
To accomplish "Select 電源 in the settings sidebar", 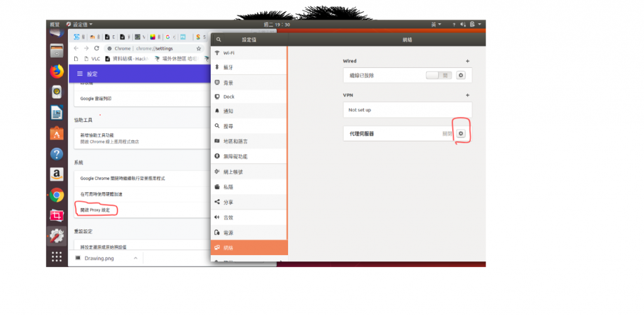I will 249,232.
